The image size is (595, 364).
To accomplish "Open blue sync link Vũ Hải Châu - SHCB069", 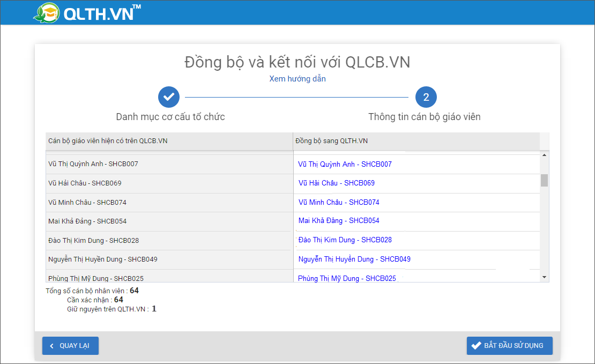I will click(x=336, y=183).
